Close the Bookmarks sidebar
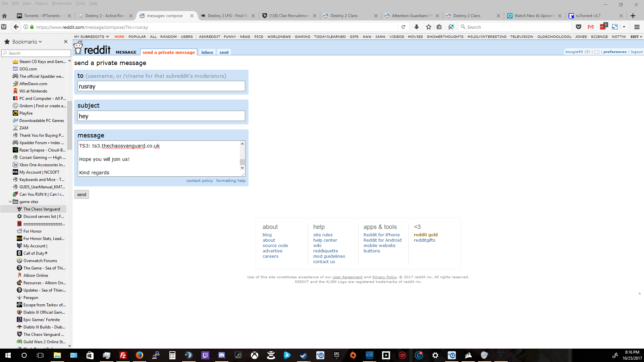 (66, 42)
